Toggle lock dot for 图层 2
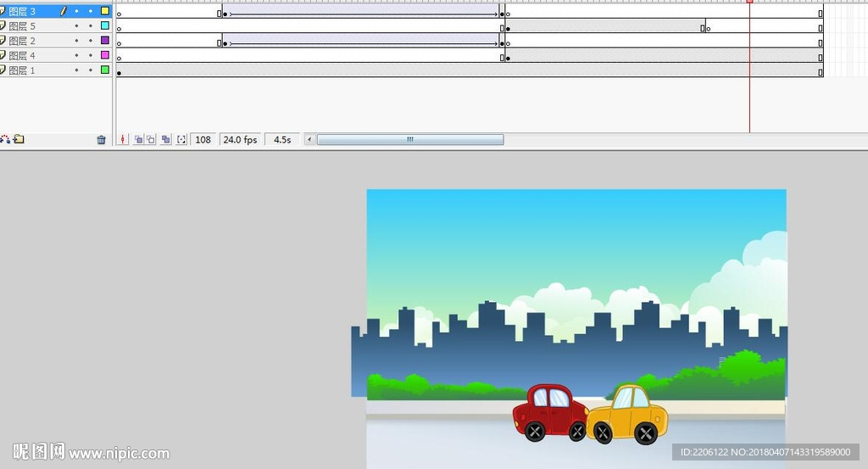Screen dimensions: 868x469 tap(91, 41)
